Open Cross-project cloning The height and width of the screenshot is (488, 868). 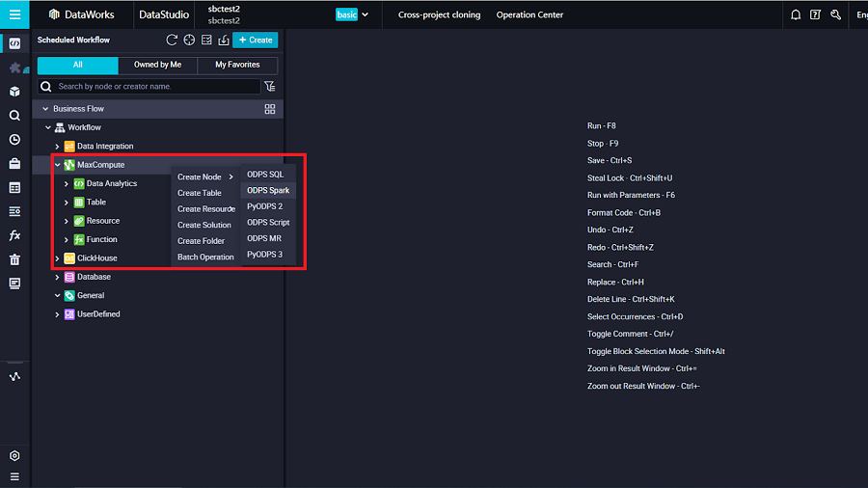pos(439,14)
